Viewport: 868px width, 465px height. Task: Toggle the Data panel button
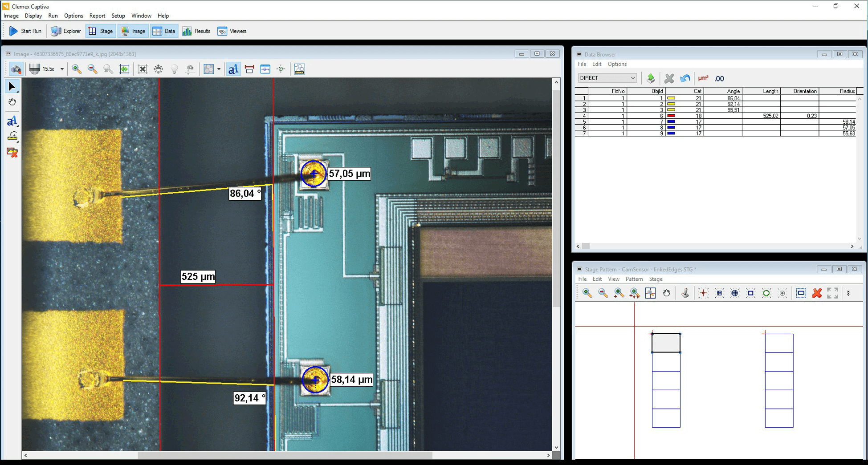click(x=164, y=31)
